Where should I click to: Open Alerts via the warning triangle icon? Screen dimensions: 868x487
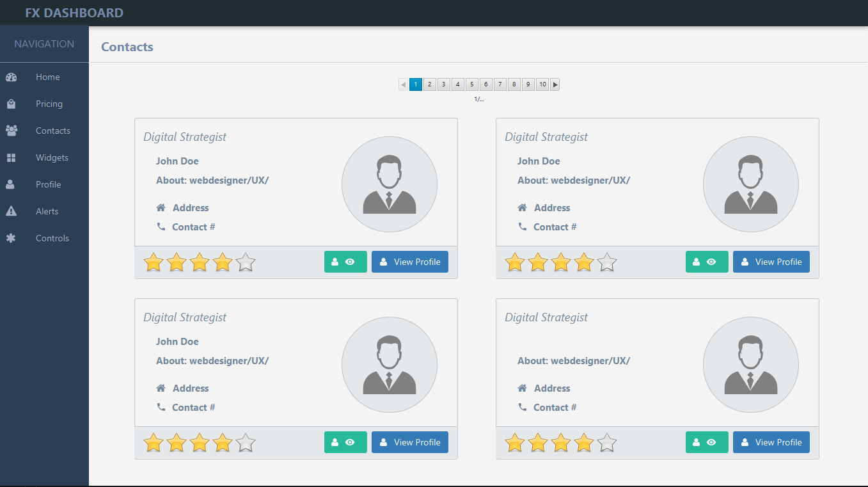[12, 211]
